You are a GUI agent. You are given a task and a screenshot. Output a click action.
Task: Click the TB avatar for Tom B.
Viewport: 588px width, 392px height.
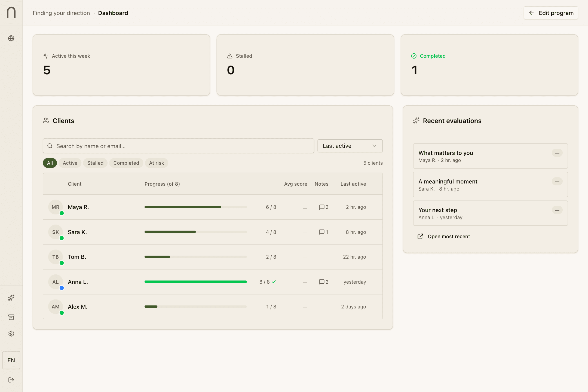(x=56, y=257)
